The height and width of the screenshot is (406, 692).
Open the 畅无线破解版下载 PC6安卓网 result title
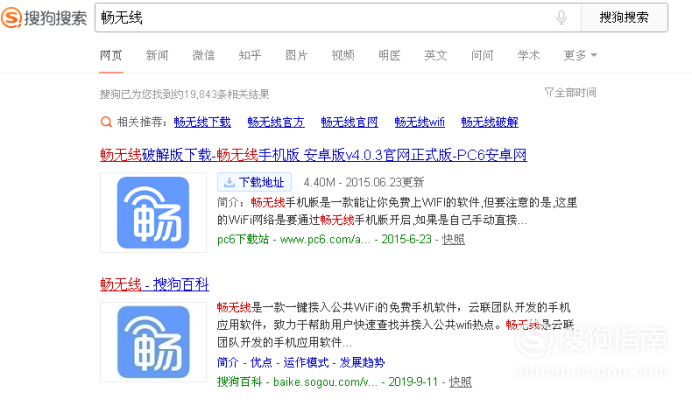click(x=313, y=155)
